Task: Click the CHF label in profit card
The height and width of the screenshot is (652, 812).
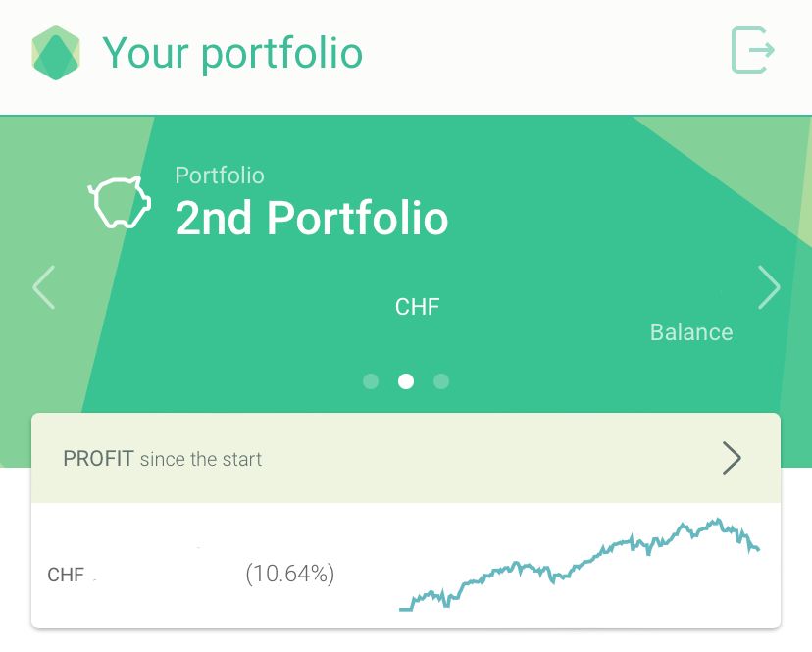Action: tap(66, 575)
